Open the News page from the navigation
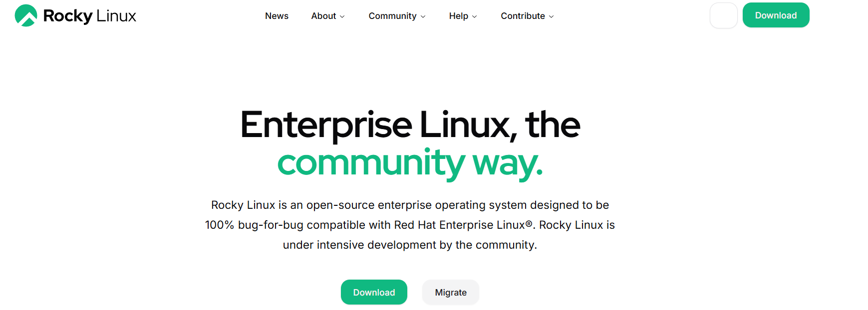The height and width of the screenshot is (310, 868). point(277,16)
